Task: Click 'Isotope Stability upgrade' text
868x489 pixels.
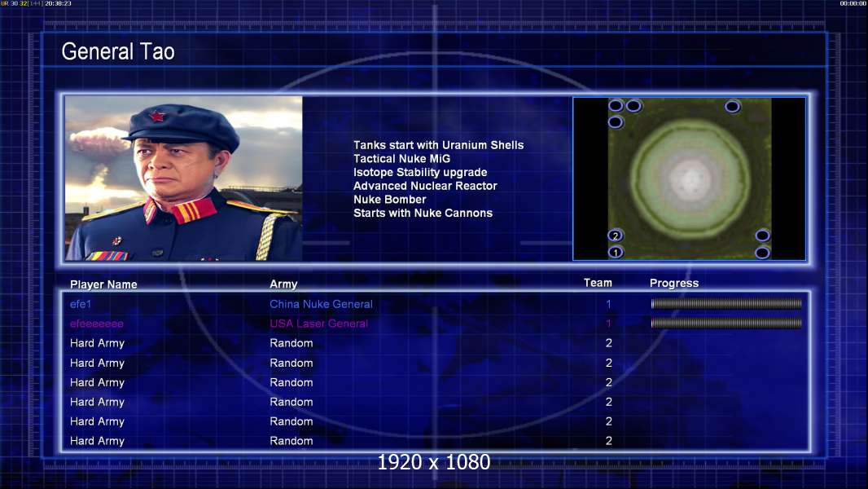Action: tap(420, 172)
